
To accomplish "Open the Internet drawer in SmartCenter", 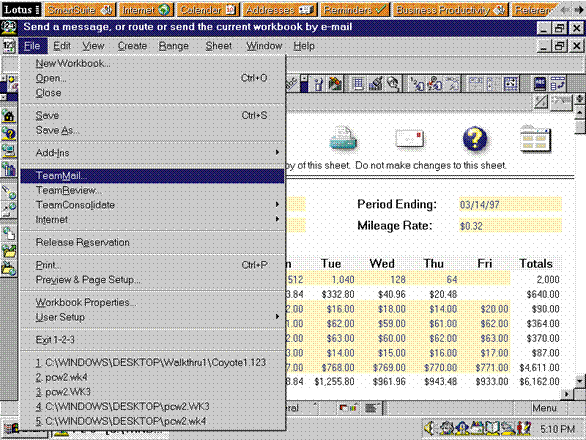I will (x=146, y=10).
